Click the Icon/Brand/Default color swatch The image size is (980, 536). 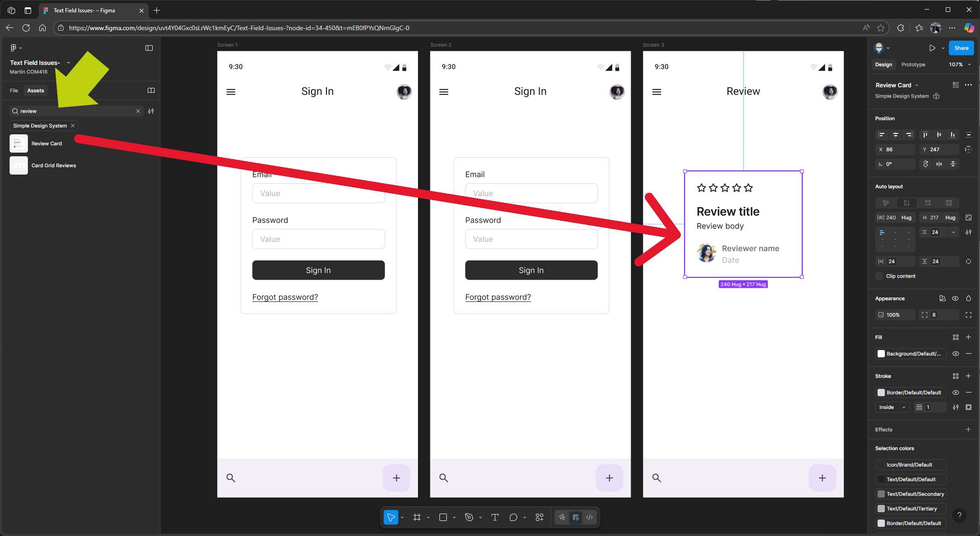[881, 465]
